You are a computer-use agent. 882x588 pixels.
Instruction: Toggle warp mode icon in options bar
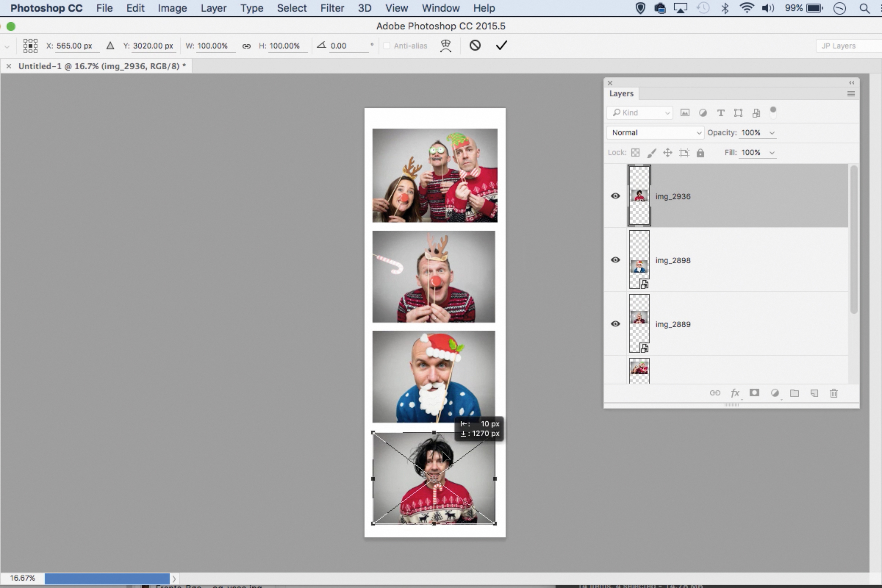tap(446, 45)
